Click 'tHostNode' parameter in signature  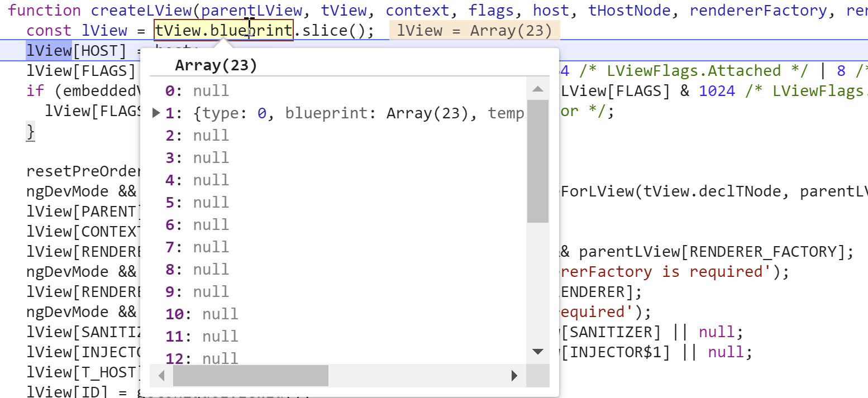pos(629,11)
